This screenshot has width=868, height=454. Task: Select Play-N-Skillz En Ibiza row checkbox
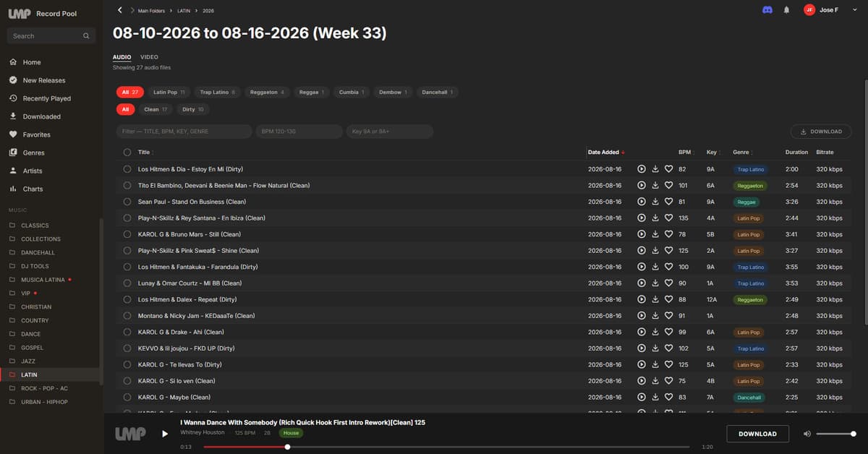click(x=127, y=218)
